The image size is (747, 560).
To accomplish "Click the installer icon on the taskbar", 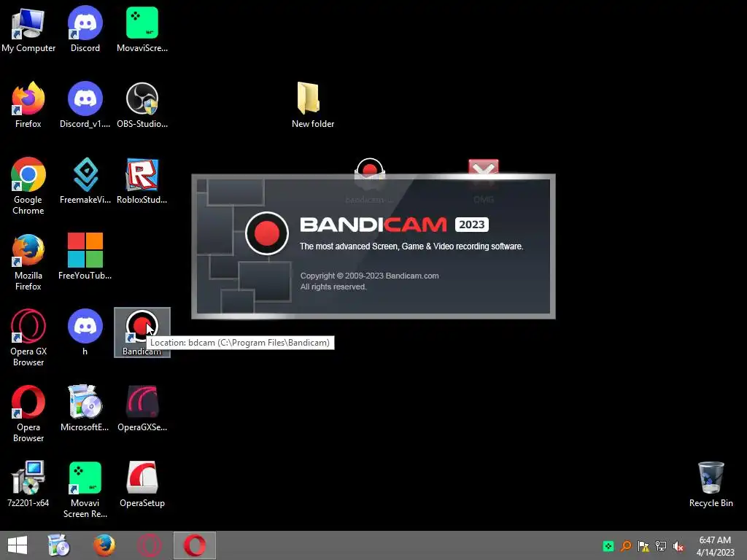I will click(59, 545).
